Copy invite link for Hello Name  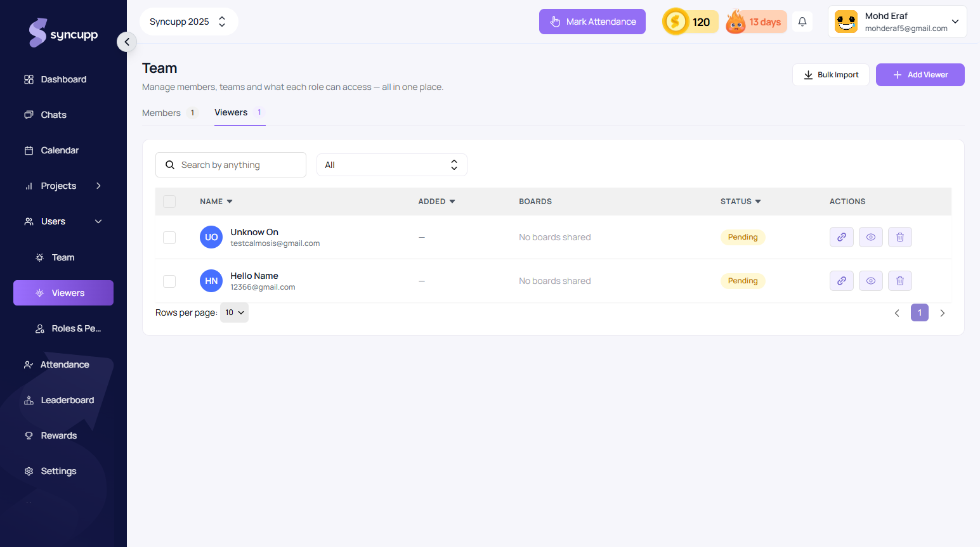(x=842, y=281)
